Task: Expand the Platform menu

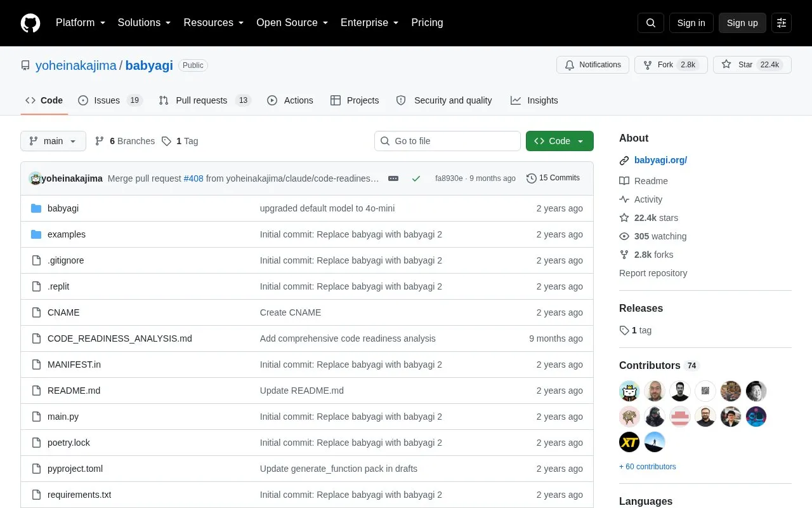Action: (81, 23)
